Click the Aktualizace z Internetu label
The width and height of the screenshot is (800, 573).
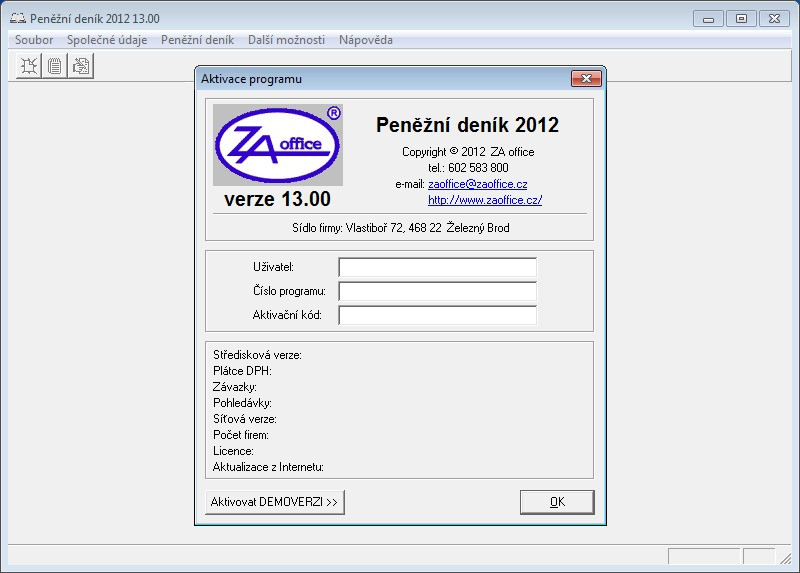[268, 467]
